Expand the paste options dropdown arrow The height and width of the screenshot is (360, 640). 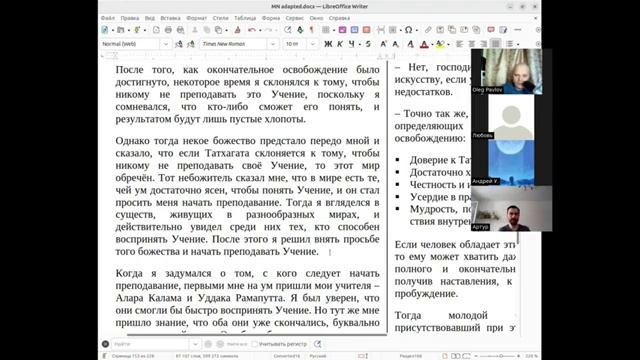(226, 30)
